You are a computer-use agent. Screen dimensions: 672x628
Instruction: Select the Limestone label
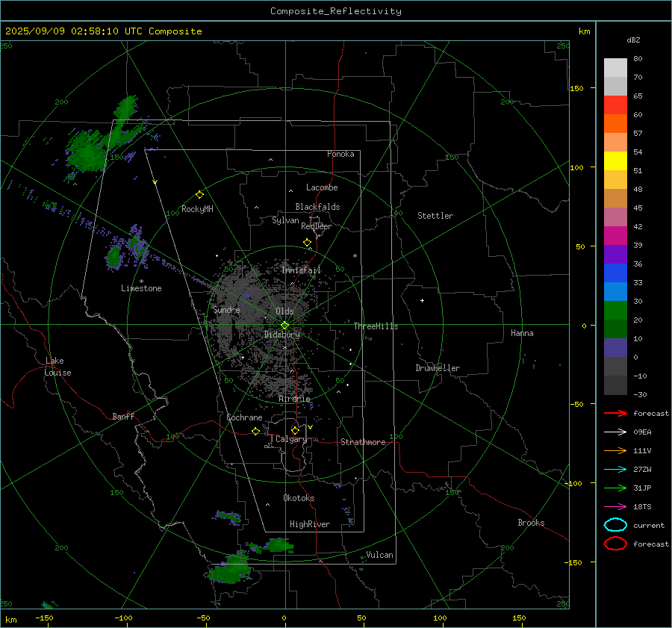point(141,288)
